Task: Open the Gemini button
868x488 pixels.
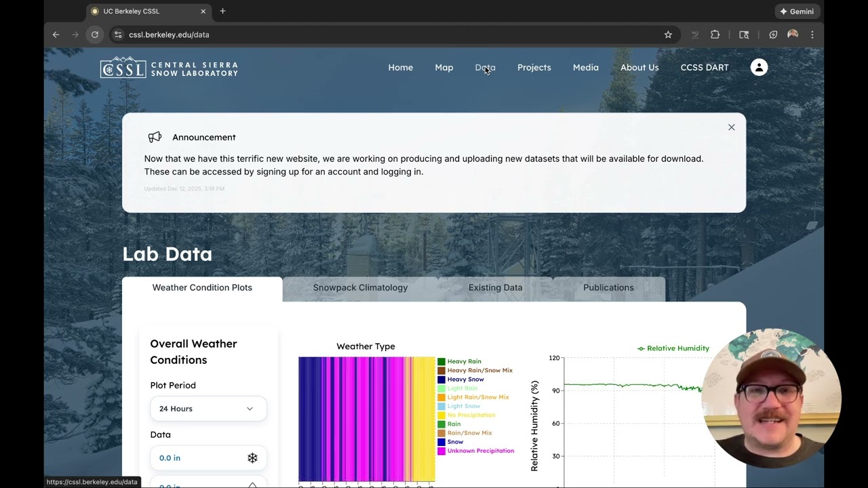Action: (797, 12)
